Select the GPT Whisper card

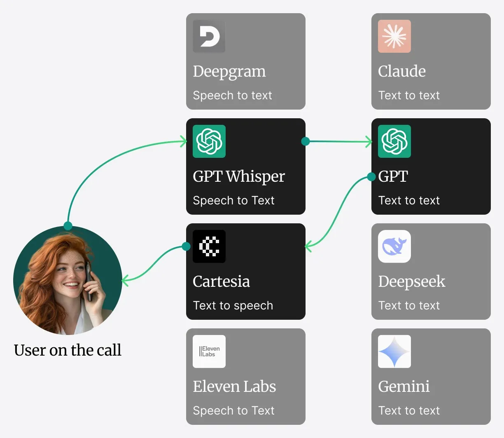click(245, 166)
